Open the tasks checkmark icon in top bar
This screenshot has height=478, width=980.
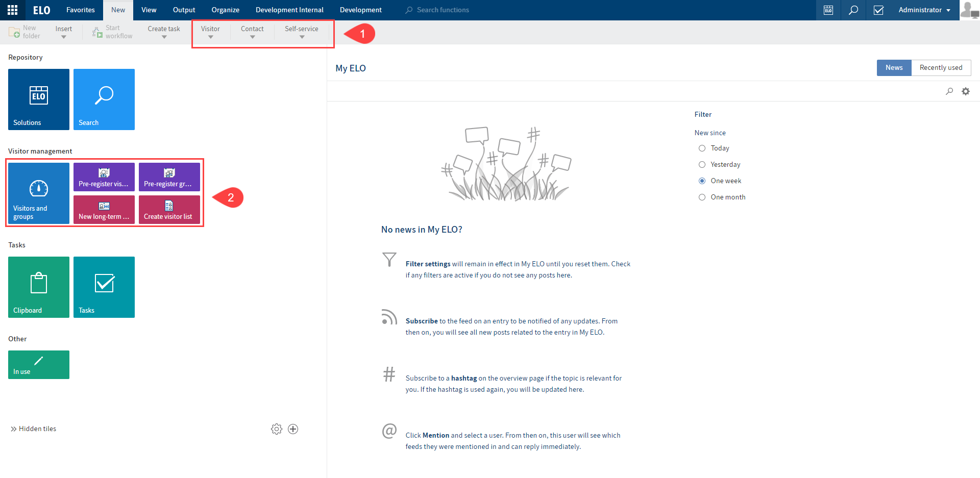point(878,10)
